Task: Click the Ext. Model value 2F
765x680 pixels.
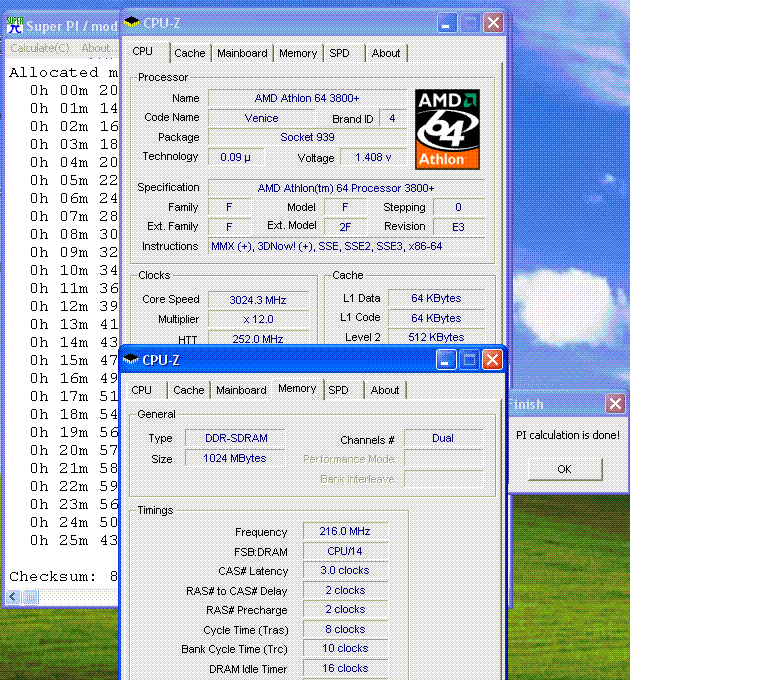Action: (345, 227)
